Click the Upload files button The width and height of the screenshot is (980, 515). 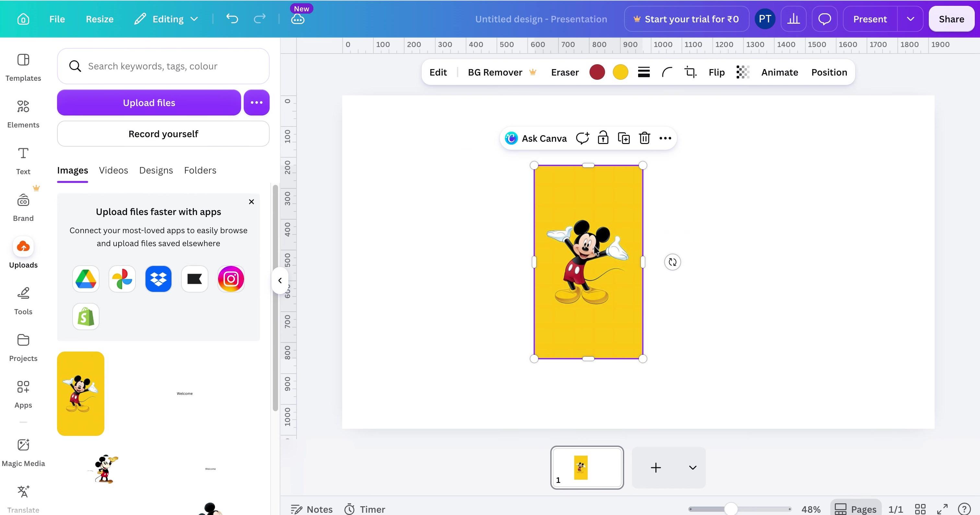tap(149, 102)
